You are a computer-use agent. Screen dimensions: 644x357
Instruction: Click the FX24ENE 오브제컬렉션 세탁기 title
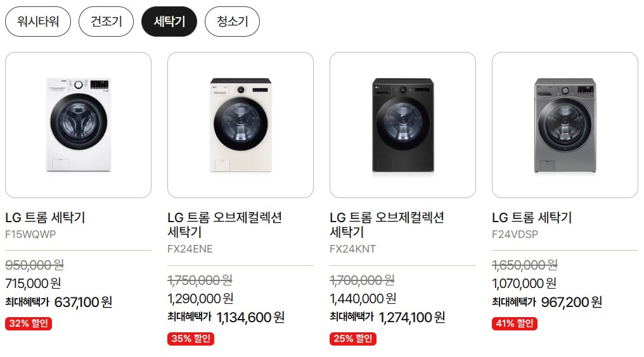coord(224,225)
